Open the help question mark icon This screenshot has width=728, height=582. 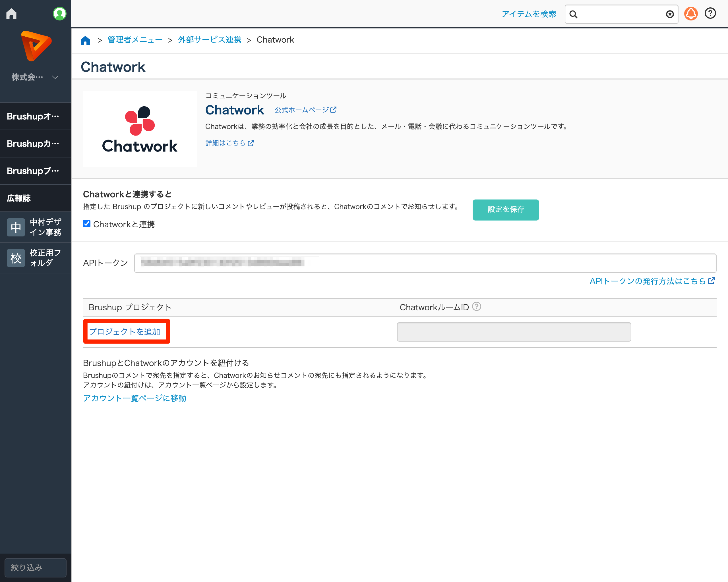click(710, 13)
